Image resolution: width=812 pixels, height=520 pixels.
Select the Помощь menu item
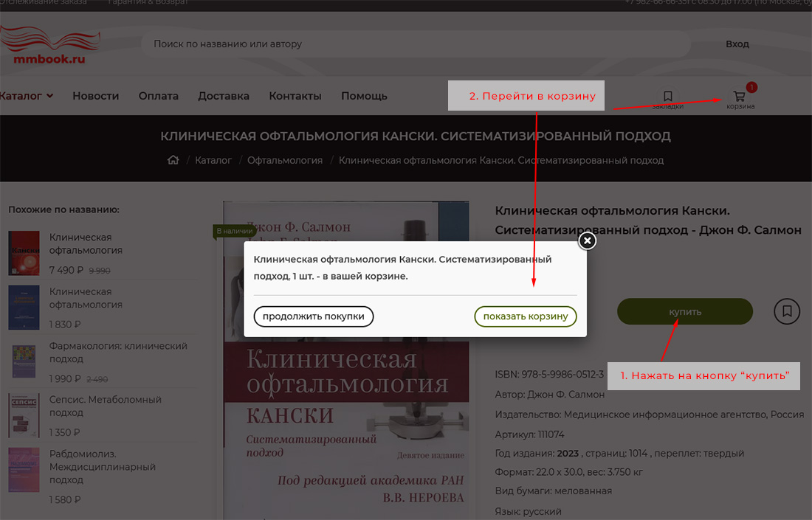(x=364, y=96)
